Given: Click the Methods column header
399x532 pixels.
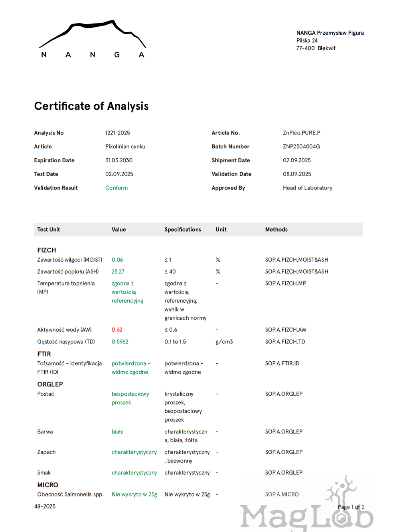Looking at the screenshot, I should point(276,230).
